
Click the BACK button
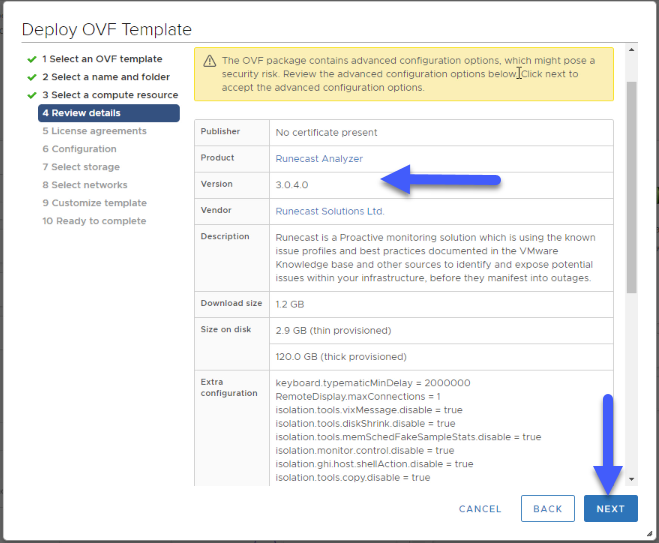click(x=547, y=509)
